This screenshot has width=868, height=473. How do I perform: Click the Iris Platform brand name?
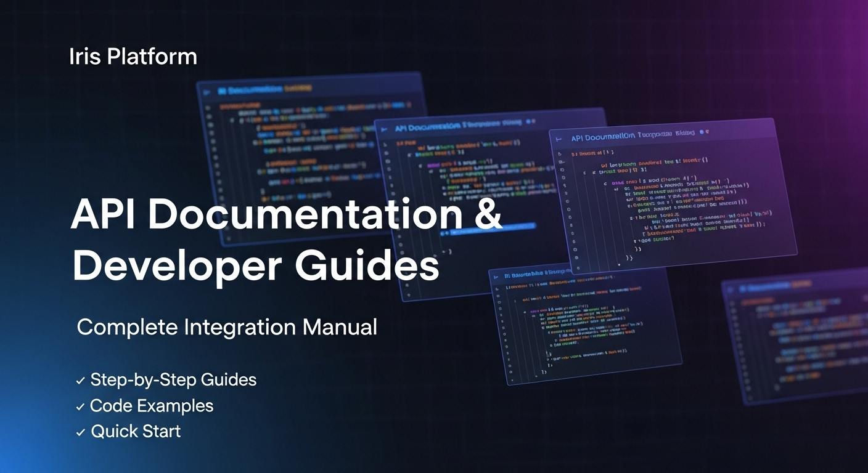tap(133, 57)
